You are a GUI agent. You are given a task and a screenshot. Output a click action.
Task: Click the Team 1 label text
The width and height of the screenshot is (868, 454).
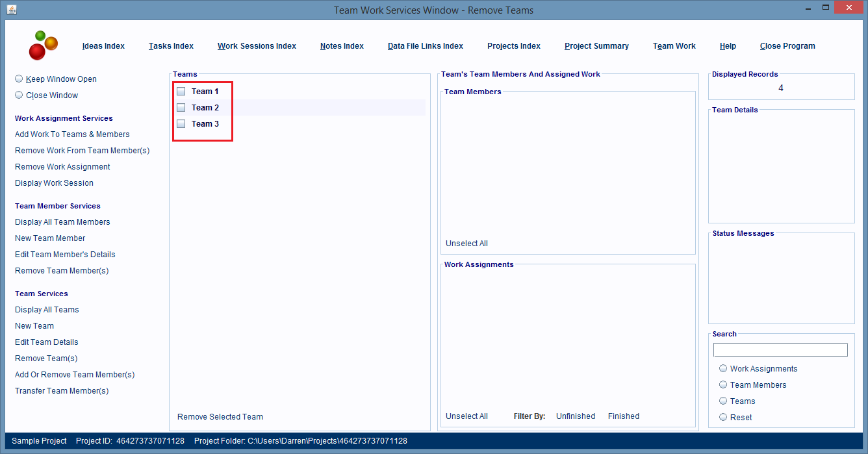click(x=205, y=92)
